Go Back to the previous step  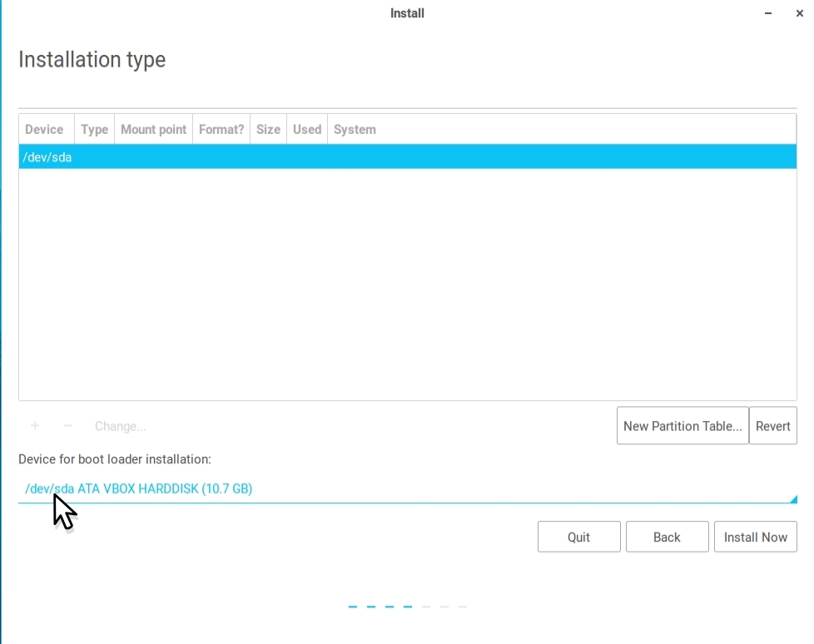point(667,537)
